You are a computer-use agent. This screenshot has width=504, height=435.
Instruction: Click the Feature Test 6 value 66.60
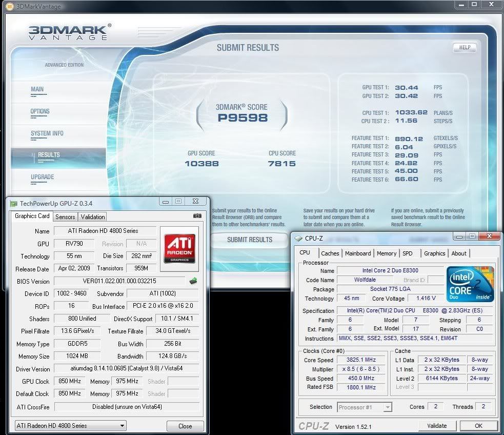click(x=406, y=179)
